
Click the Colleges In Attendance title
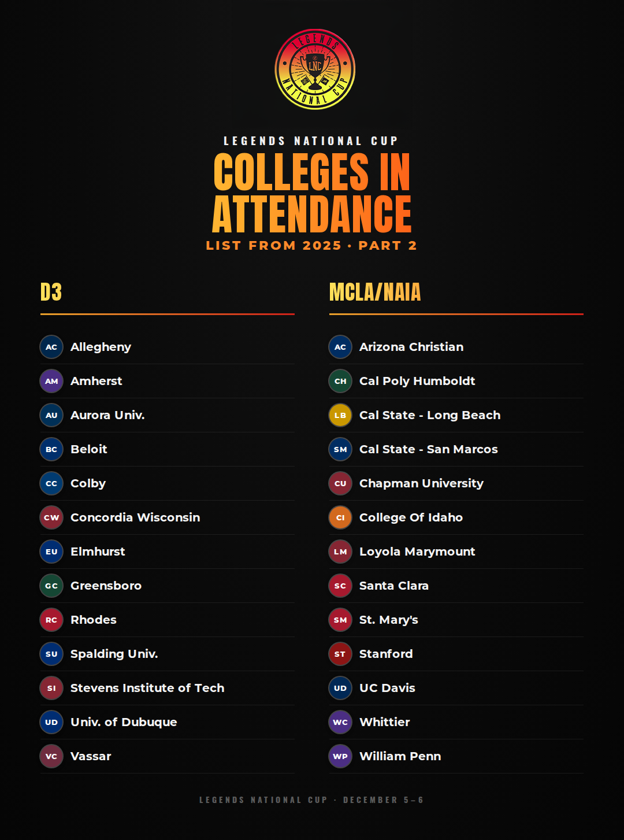coord(312,193)
